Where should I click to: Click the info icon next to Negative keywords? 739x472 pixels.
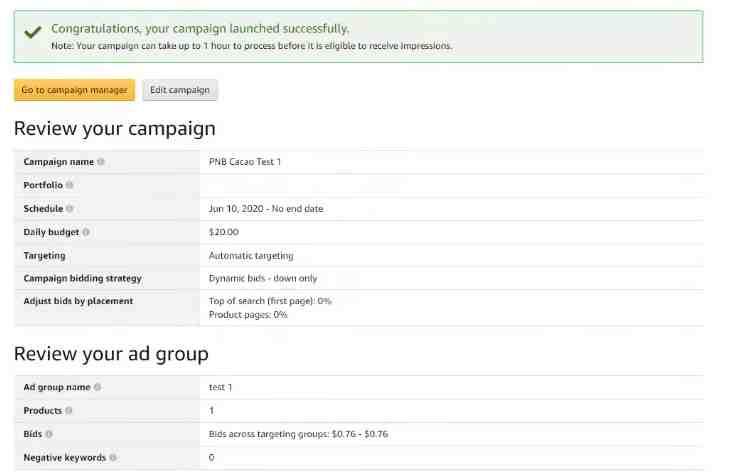tap(113, 457)
